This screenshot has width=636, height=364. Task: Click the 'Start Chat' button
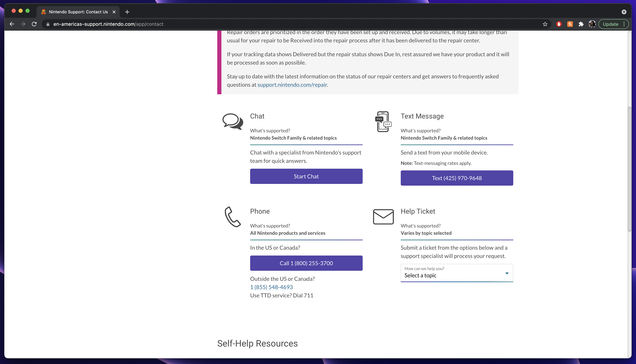coord(306,176)
